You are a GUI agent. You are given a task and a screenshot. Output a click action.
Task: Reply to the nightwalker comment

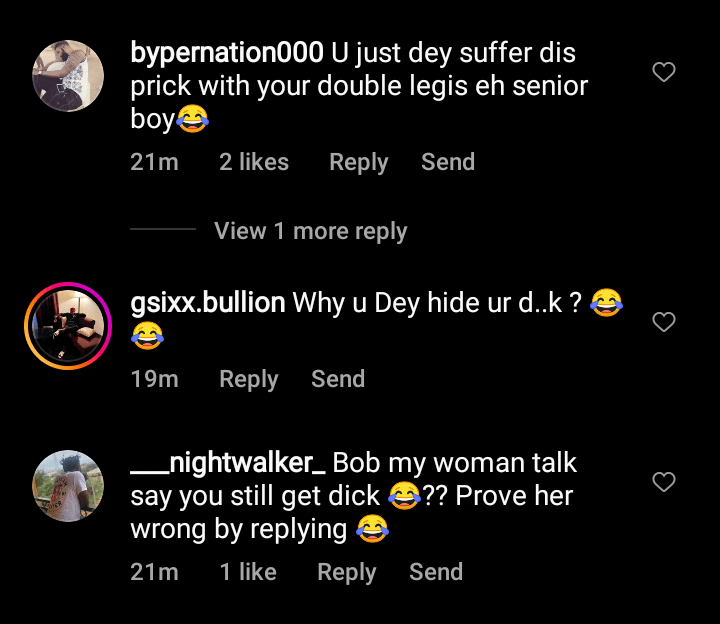point(346,572)
